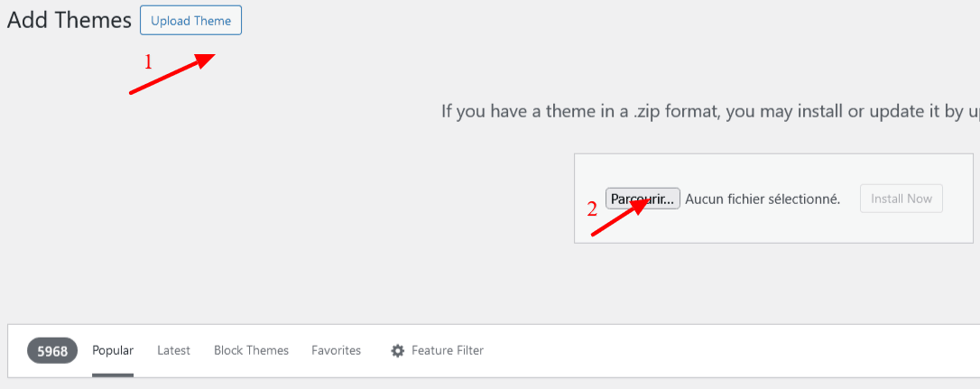Viewport: 980px width, 389px height.
Task: Switch to the Popular themes tab
Action: click(x=113, y=350)
